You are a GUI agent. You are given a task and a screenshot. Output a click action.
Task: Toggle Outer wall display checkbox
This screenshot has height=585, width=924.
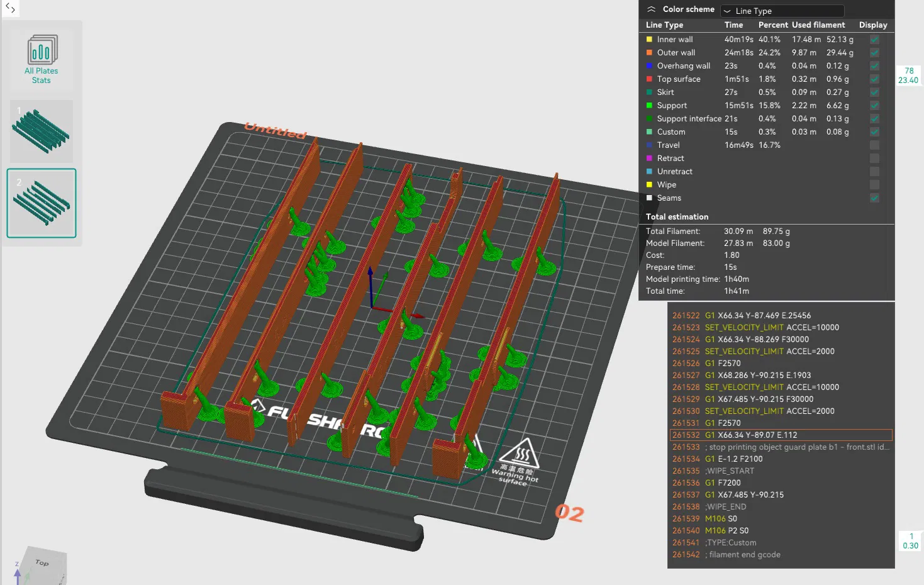874,53
